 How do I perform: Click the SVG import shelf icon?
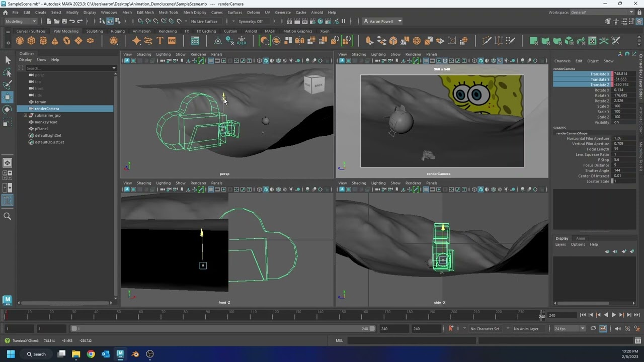172,41
